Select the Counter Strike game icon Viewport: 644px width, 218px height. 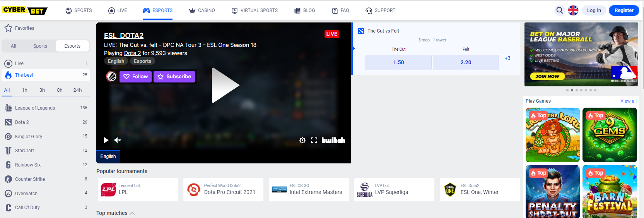tap(8, 179)
